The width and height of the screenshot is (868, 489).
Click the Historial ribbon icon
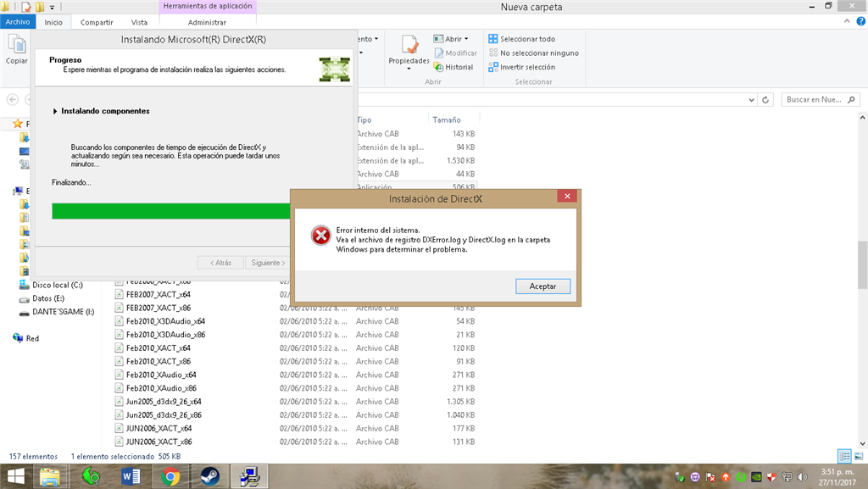(438, 67)
